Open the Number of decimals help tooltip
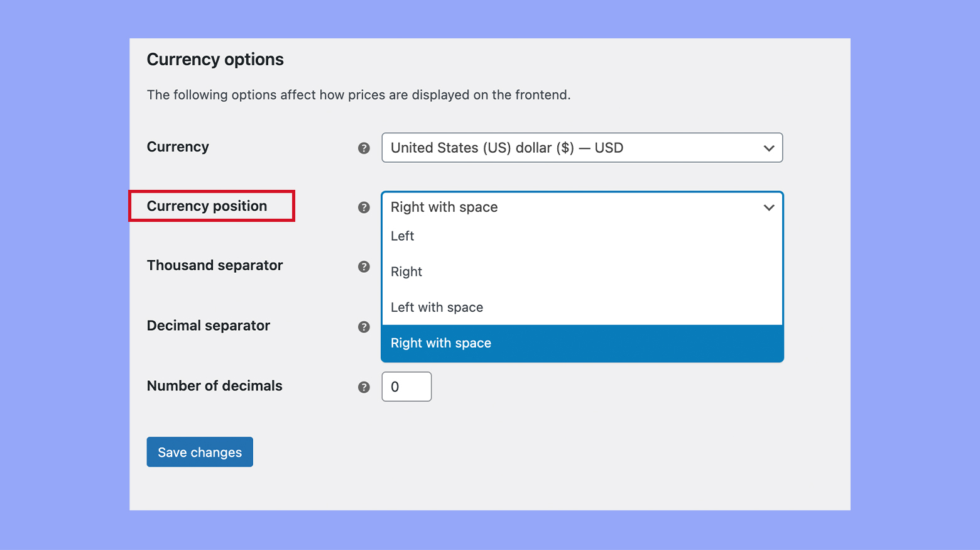 [364, 387]
